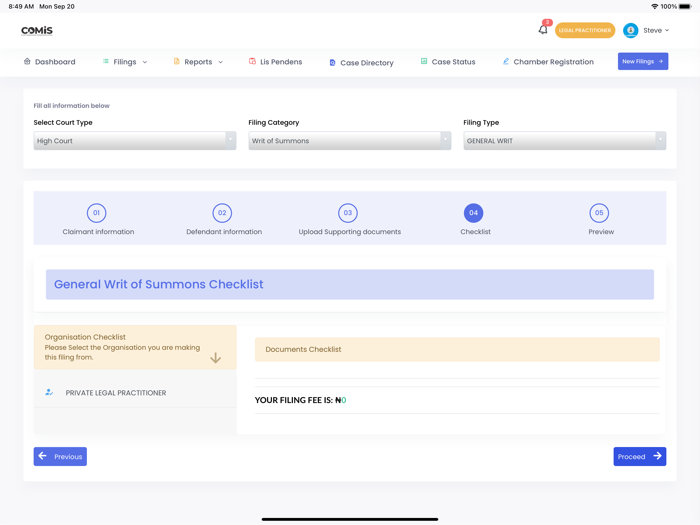The height and width of the screenshot is (525, 700).
Task: Click the Dashboard home icon
Action: [27, 62]
